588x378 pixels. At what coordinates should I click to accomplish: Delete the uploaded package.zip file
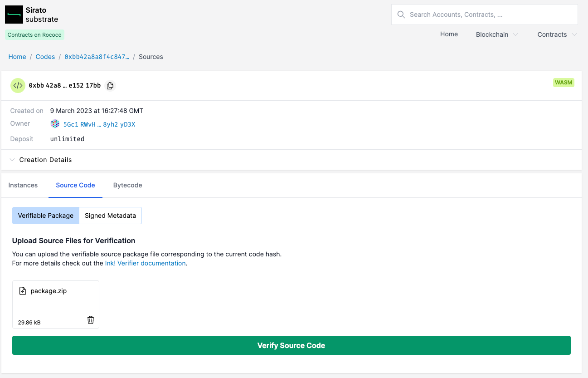(x=91, y=320)
